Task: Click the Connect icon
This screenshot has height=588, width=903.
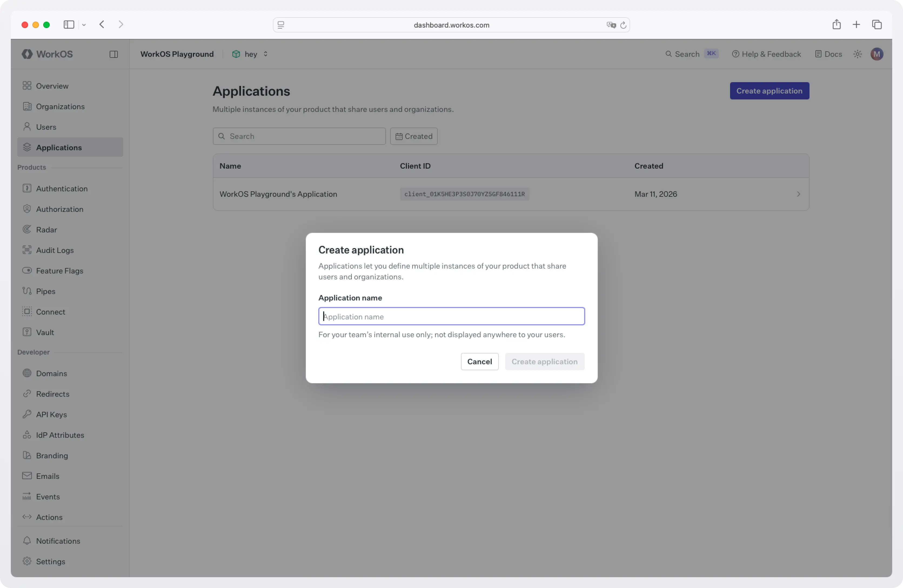Action: pos(27,311)
